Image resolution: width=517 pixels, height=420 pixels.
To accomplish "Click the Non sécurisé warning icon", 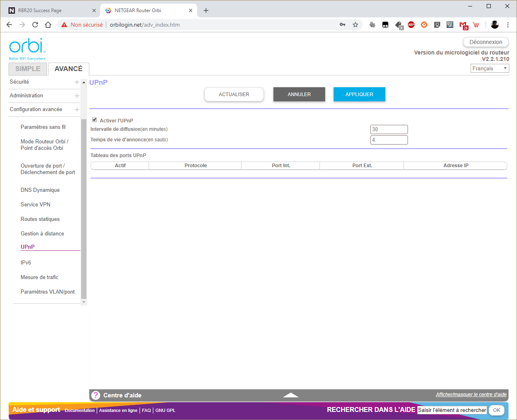I will point(64,25).
